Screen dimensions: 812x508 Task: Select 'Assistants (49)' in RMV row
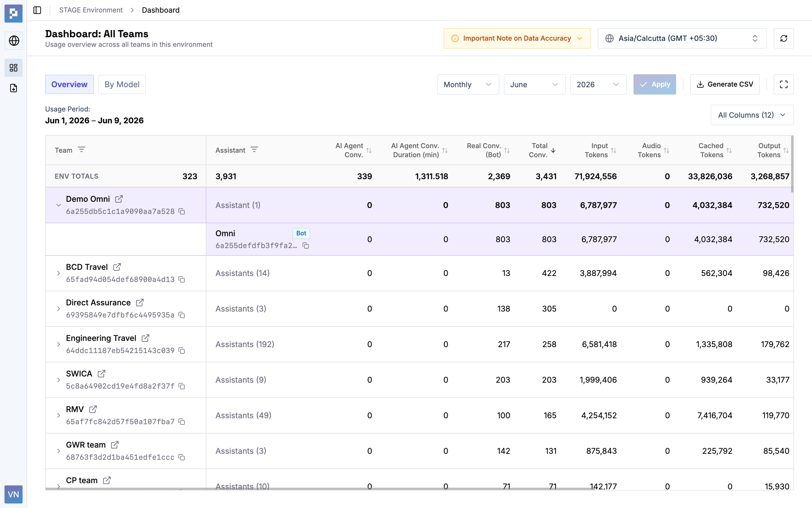243,416
